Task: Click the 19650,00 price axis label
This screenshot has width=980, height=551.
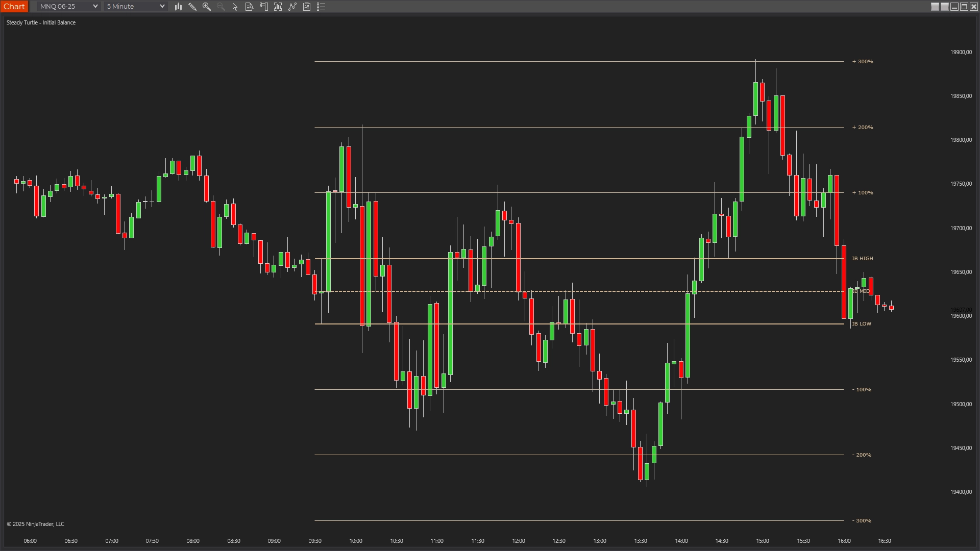Action: (961, 272)
